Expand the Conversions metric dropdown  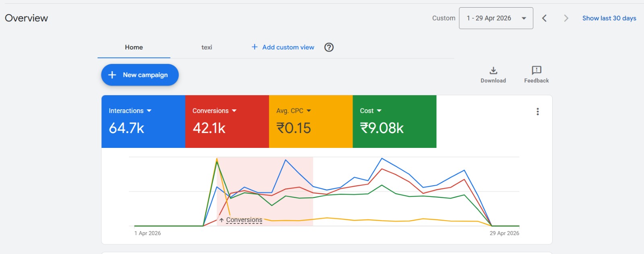(x=234, y=111)
